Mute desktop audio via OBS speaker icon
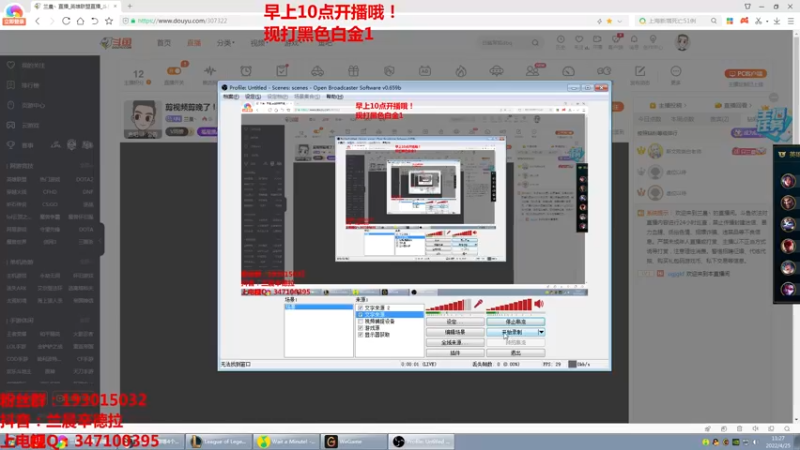 click(x=539, y=304)
